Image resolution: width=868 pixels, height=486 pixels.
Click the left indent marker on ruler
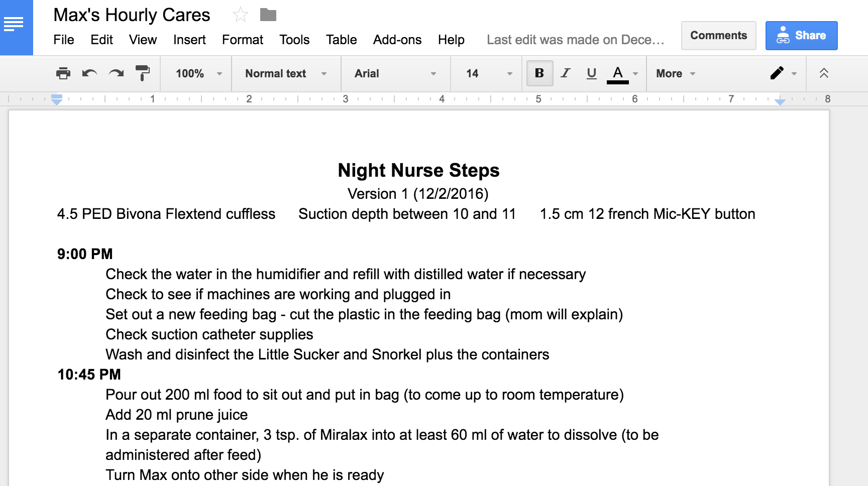point(57,99)
